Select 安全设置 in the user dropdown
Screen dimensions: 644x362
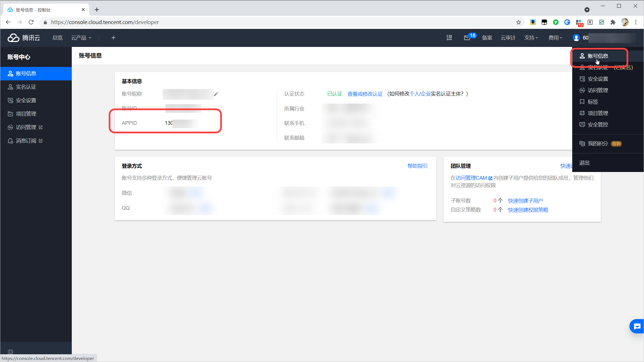[598, 79]
